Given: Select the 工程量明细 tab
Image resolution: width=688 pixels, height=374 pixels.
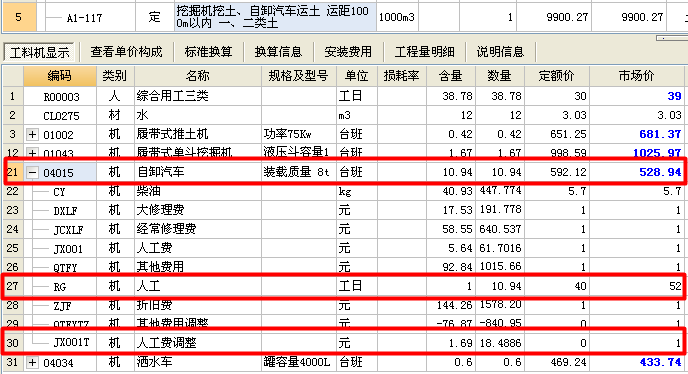Looking at the screenshot, I should (x=424, y=52).
